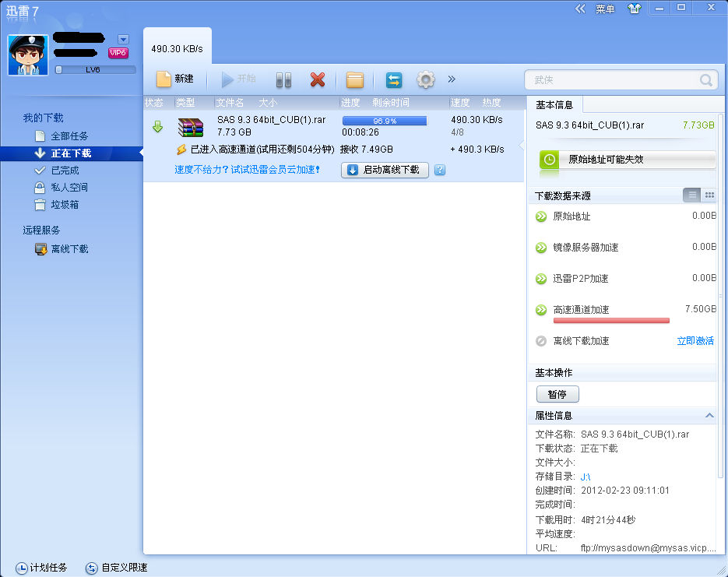728x577 pixels.
Task: Click the panel collapse arrow divider
Action: 522,146
